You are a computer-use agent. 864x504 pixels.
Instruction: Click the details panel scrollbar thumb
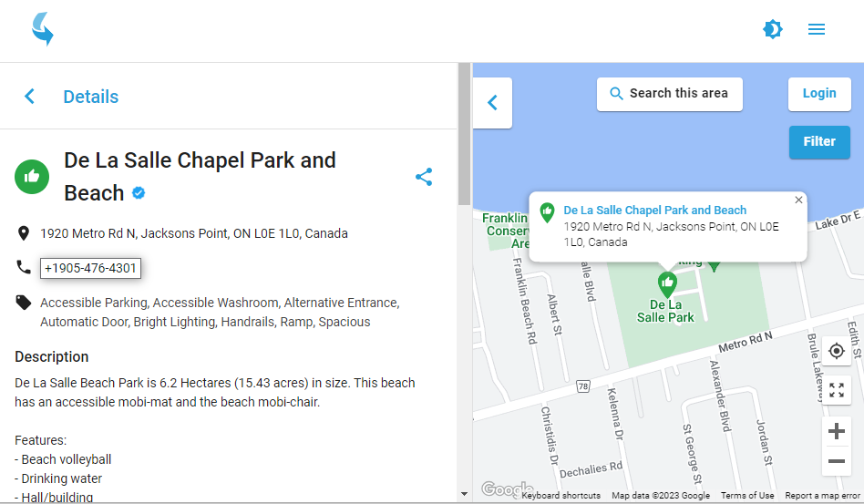(464, 134)
